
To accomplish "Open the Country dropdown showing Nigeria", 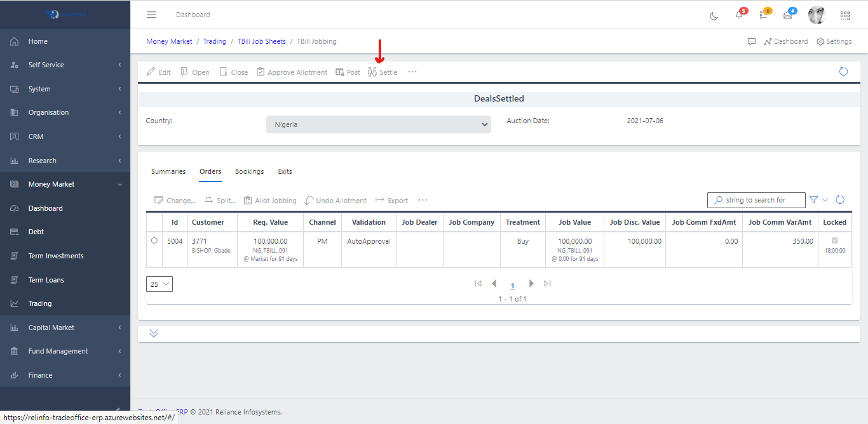I will pyautogui.click(x=378, y=124).
